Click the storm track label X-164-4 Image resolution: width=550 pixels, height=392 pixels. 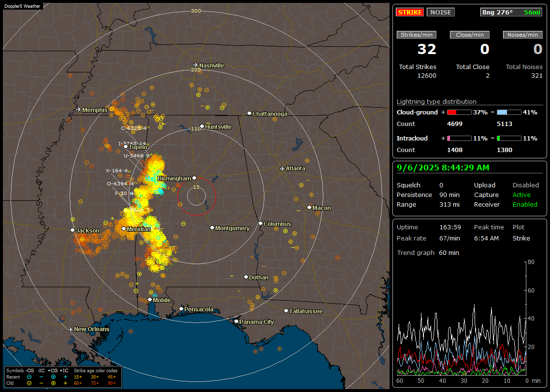(117, 170)
